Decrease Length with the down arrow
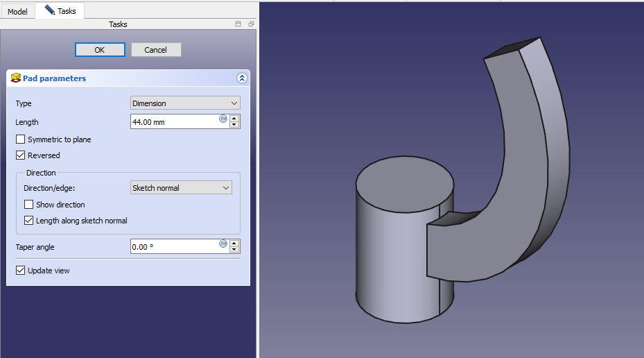 point(234,125)
